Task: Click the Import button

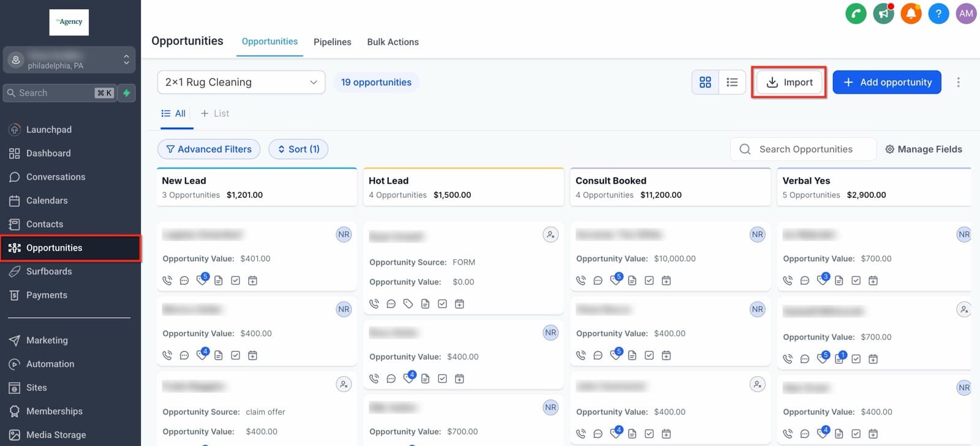Action: 790,82
